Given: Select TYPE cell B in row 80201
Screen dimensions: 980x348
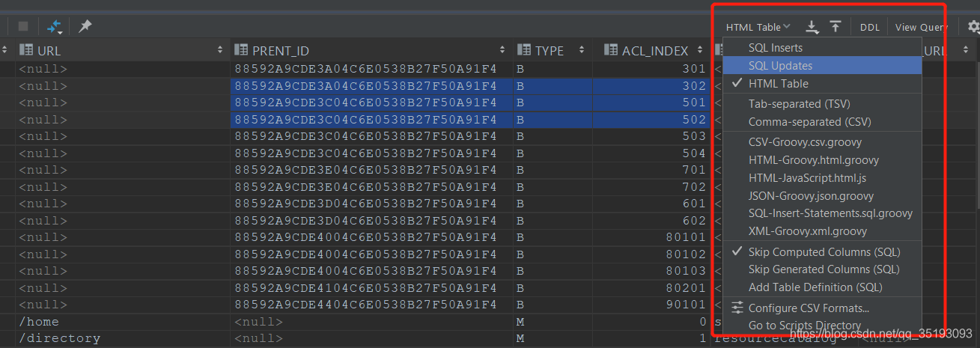Looking at the screenshot, I should (553, 287).
